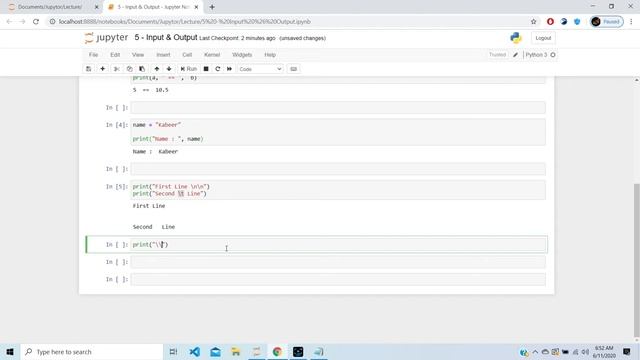Cut selected cells with scissors icon
Image resolution: width=640 pixels, height=360 pixels.
click(x=117, y=69)
